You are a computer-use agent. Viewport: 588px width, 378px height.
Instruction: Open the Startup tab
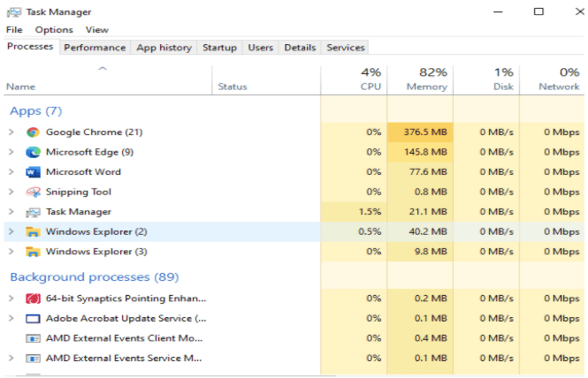(x=220, y=48)
